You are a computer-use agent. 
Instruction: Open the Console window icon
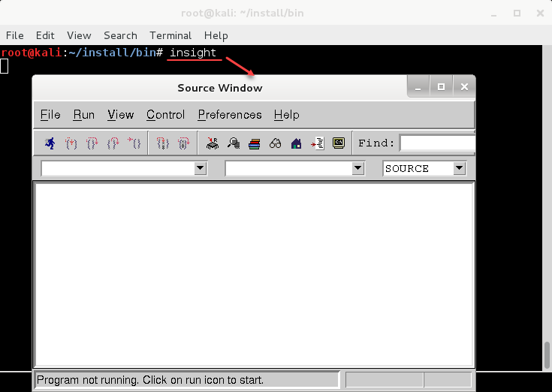[x=339, y=143]
